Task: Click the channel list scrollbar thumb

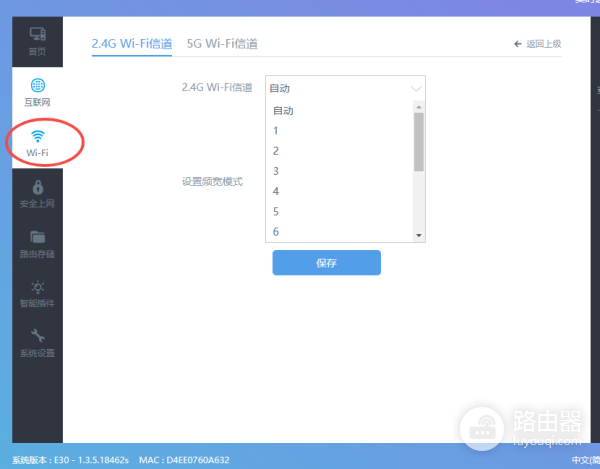Action: click(x=419, y=142)
